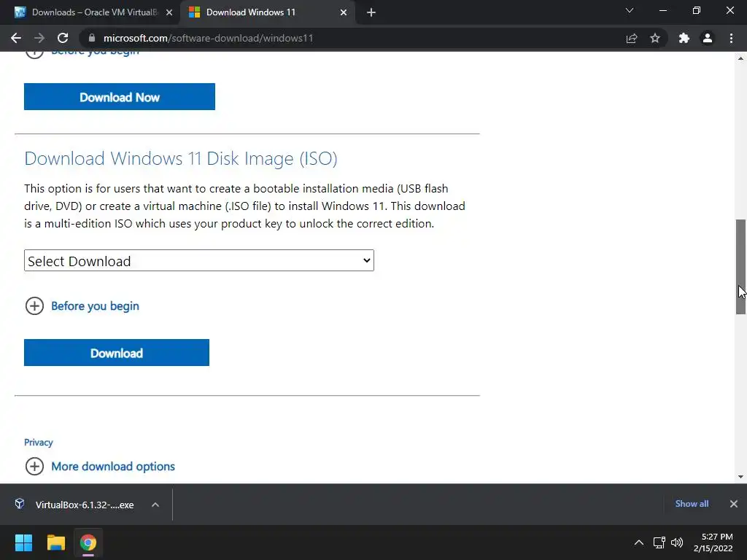Share this page using the share icon
The image size is (747, 560).
tap(632, 38)
